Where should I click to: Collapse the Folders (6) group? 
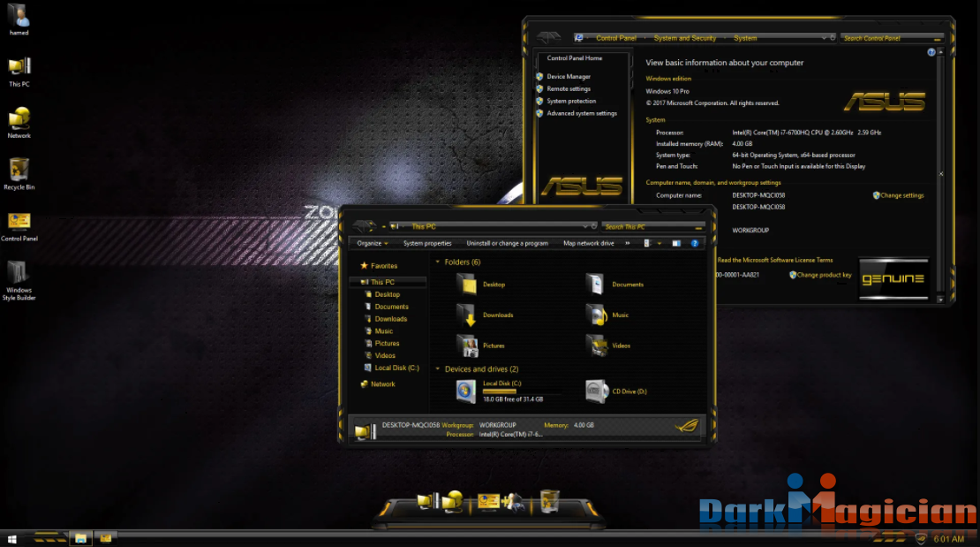click(438, 262)
